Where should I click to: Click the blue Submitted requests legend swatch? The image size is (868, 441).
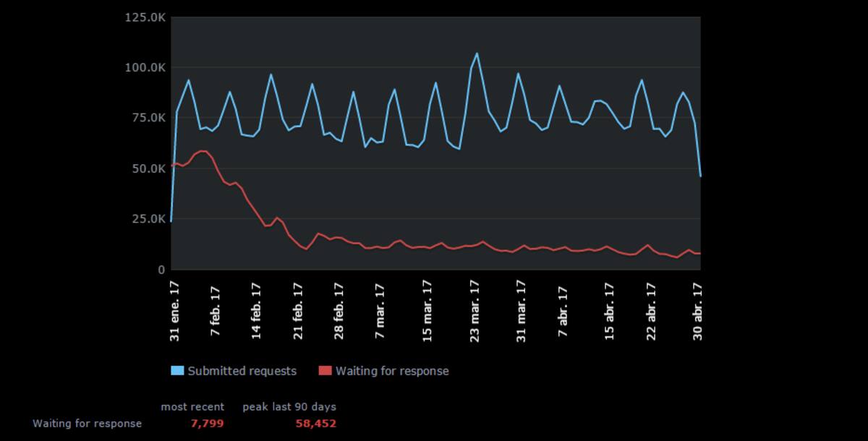(x=177, y=371)
